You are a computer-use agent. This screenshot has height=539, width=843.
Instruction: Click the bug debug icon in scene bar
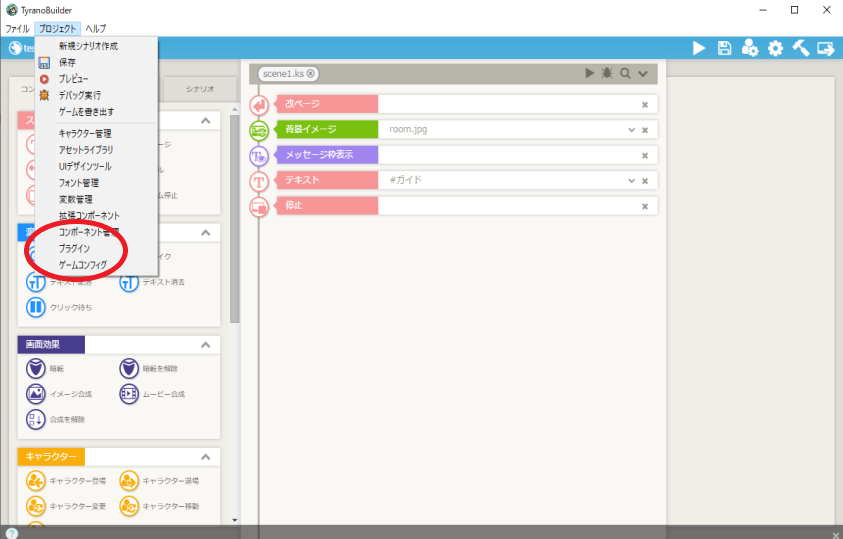pyautogui.click(x=607, y=73)
